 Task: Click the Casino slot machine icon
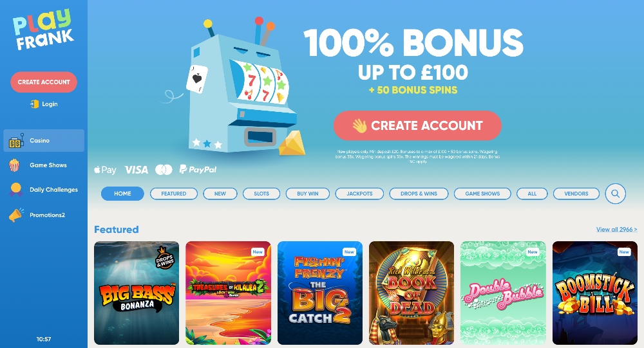coord(15,141)
